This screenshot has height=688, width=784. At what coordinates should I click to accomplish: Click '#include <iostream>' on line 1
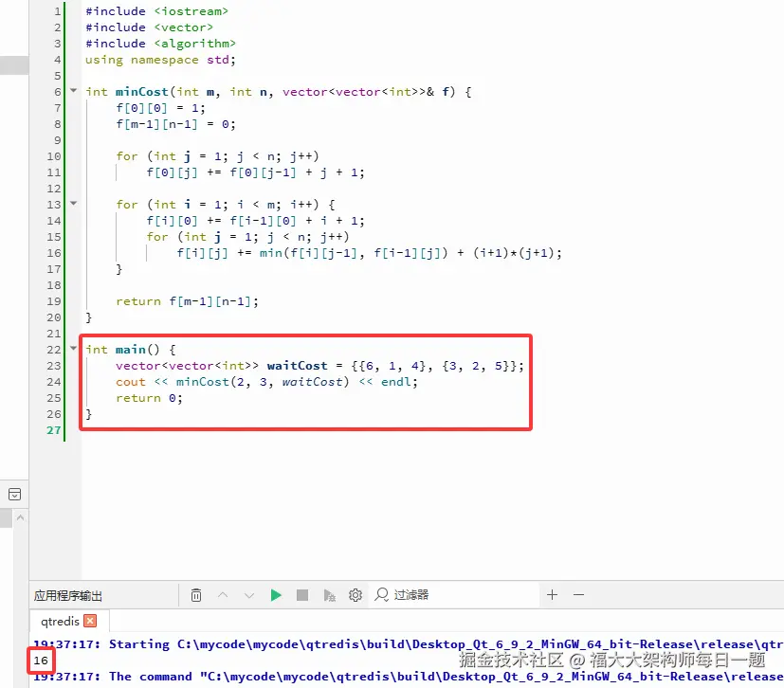(156, 11)
